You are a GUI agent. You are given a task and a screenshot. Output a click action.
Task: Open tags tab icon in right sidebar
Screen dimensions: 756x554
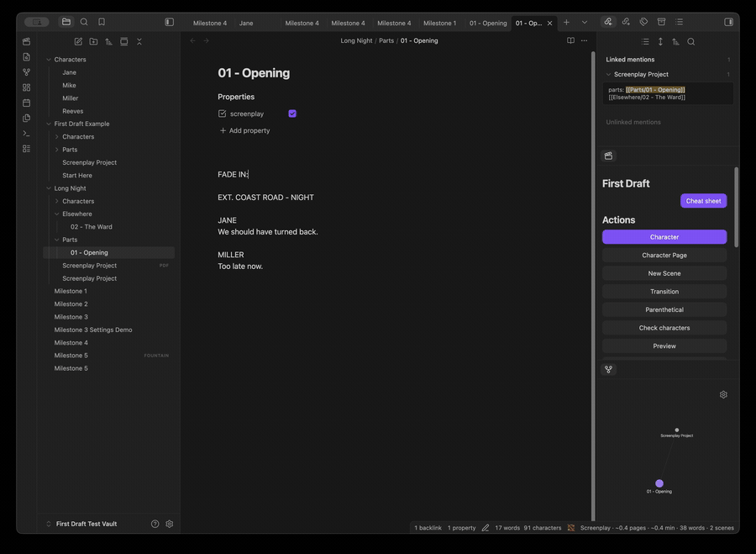tap(643, 22)
